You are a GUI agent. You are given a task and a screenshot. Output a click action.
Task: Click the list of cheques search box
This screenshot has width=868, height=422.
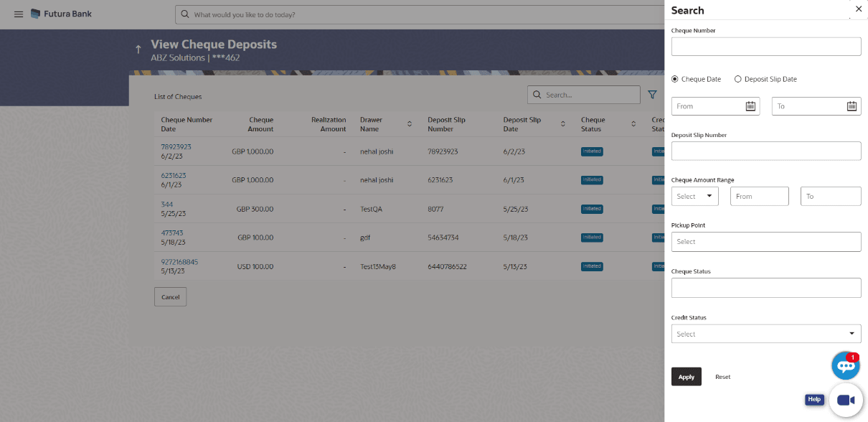(584, 95)
